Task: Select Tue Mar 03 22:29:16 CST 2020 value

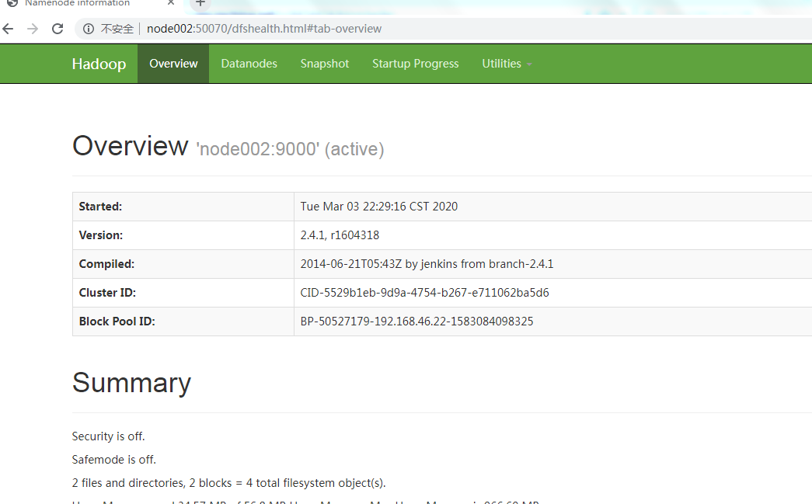Action: pos(379,207)
